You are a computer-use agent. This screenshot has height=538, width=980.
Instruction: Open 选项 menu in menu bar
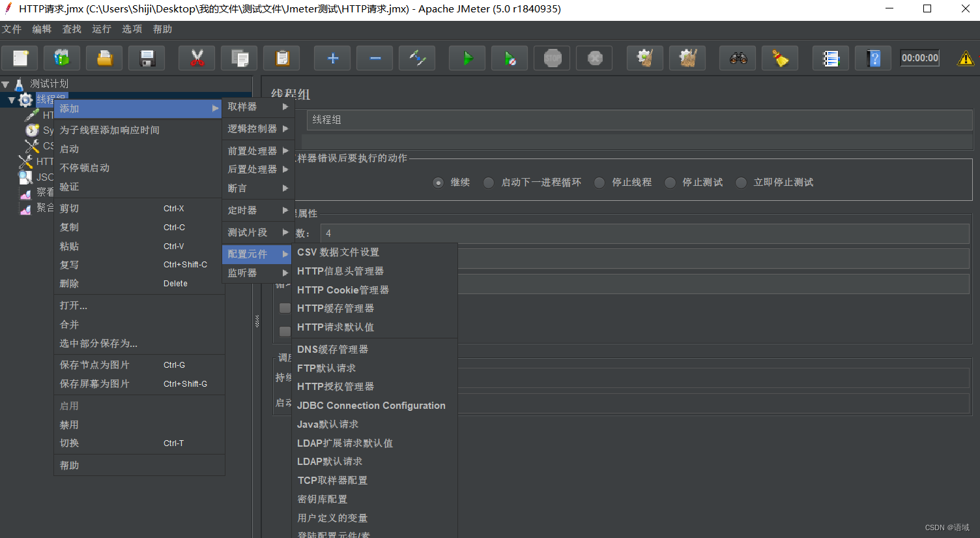[132, 29]
